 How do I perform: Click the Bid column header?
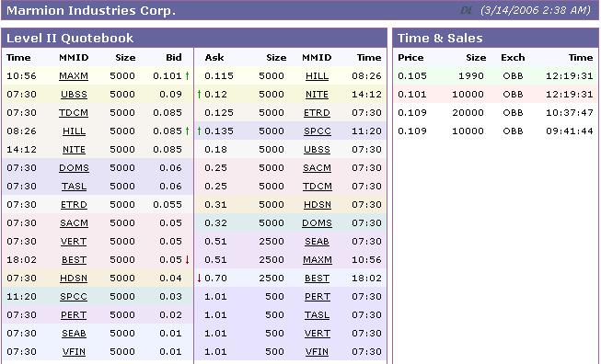point(174,57)
